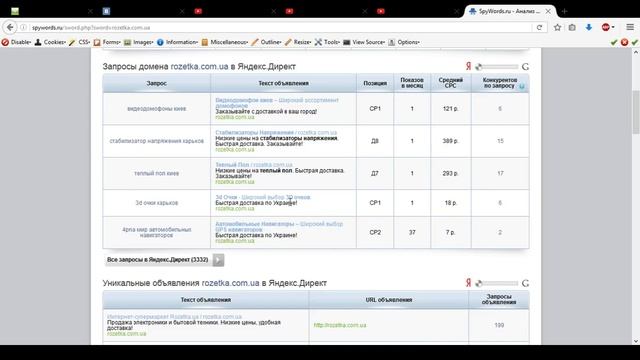Viewport: 640px width, 360px height.
Task: Click the red error indicator icon in toolbar
Action: (624, 42)
